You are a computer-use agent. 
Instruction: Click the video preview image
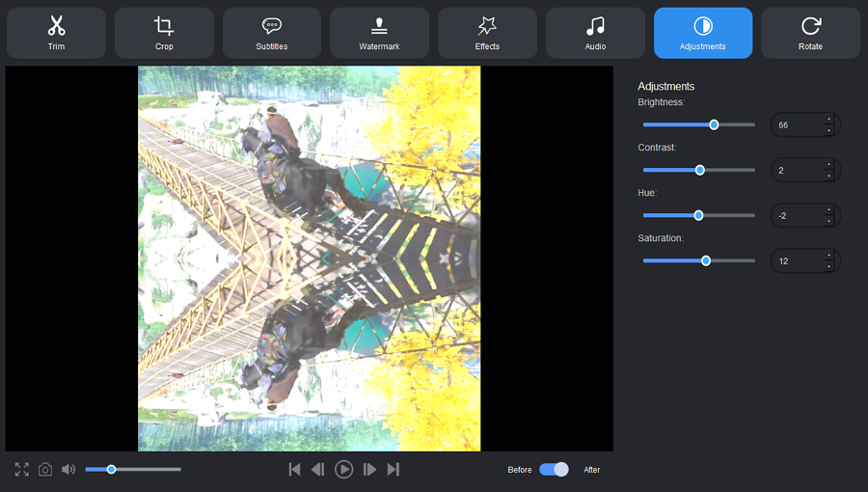coord(309,259)
